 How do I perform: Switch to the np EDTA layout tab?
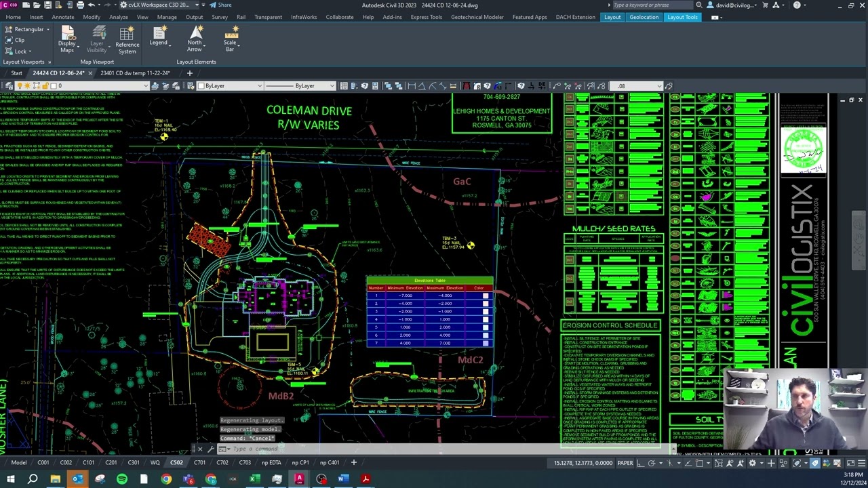point(271,463)
